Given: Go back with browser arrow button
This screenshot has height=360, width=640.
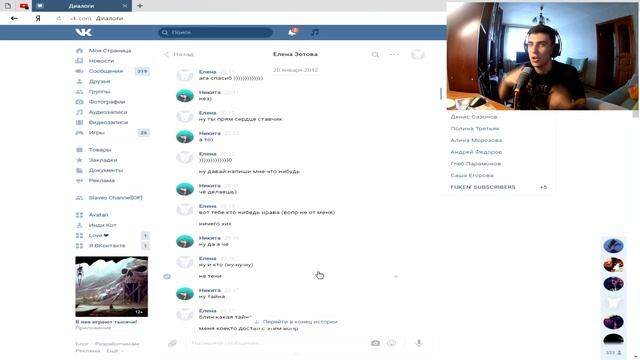Looking at the screenshot, I should pos(14,18).
